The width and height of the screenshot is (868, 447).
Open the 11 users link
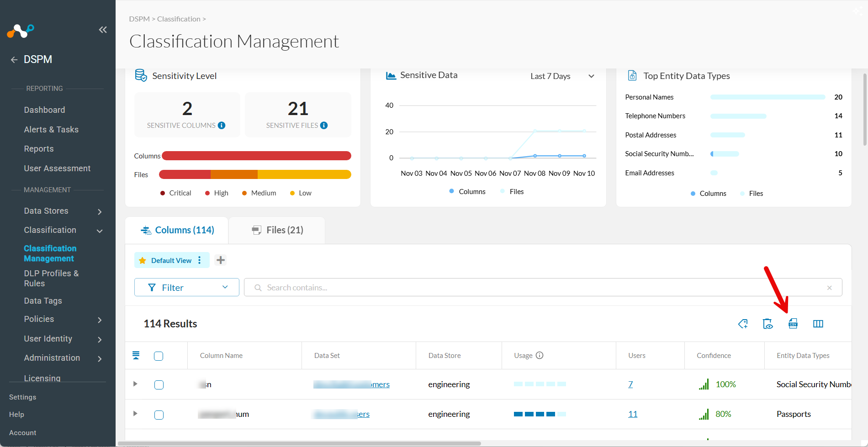(x=633, y=414)
